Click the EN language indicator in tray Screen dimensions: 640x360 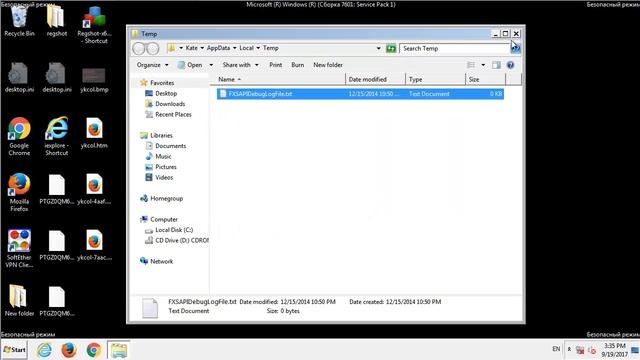556,349
